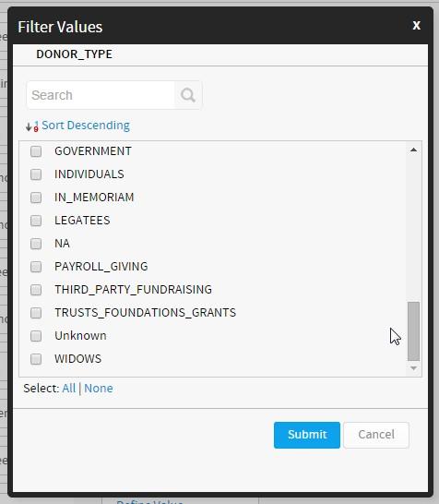The width and height of the screenshot is (439, 504).
Task: Check PAYROLL_GIVING option
Action: point(36,267)
